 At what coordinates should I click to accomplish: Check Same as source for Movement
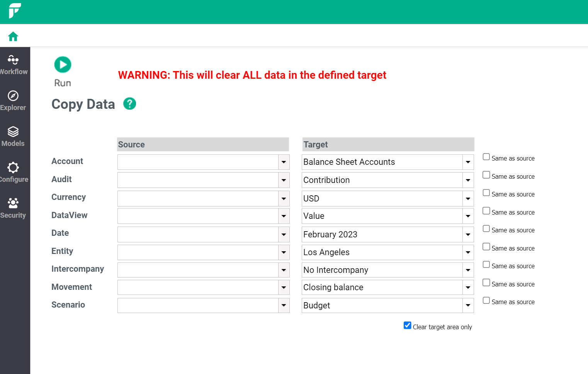pyautogui.click(x=486, y=283)
